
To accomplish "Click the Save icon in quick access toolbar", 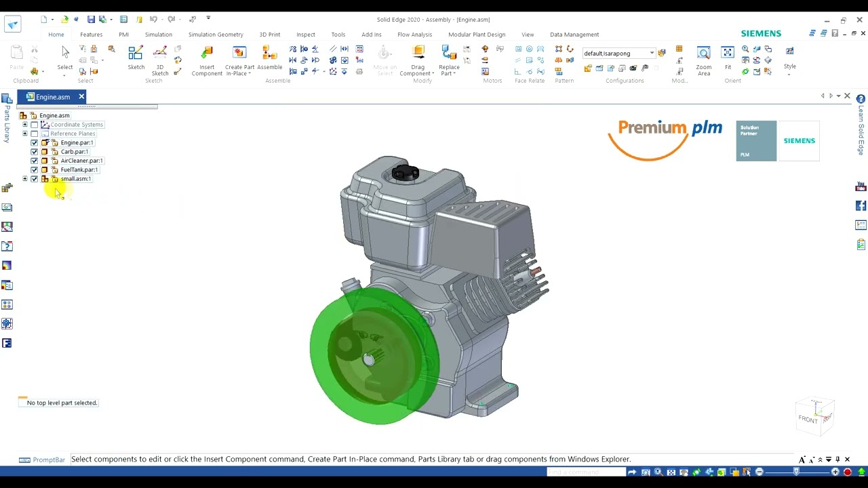I will click(91, 19).
